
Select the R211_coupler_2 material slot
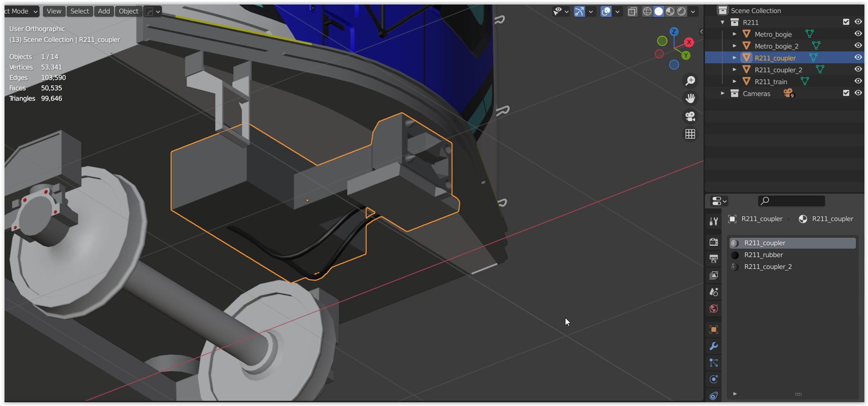793,267
